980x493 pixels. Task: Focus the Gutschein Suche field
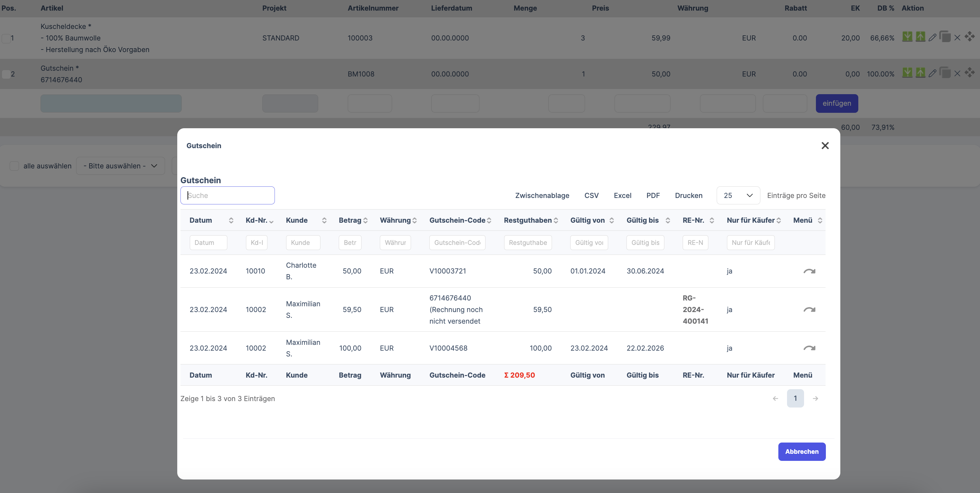(x=227, y=195)
